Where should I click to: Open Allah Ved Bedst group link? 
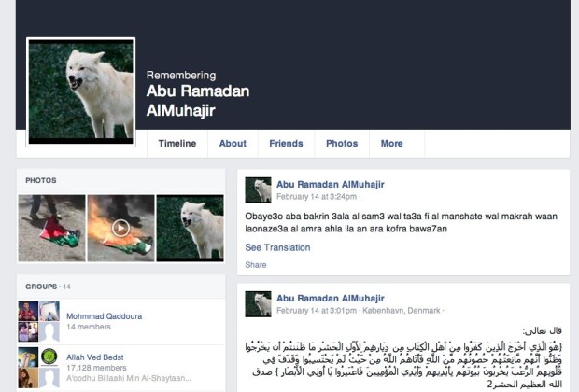(95, 357)
